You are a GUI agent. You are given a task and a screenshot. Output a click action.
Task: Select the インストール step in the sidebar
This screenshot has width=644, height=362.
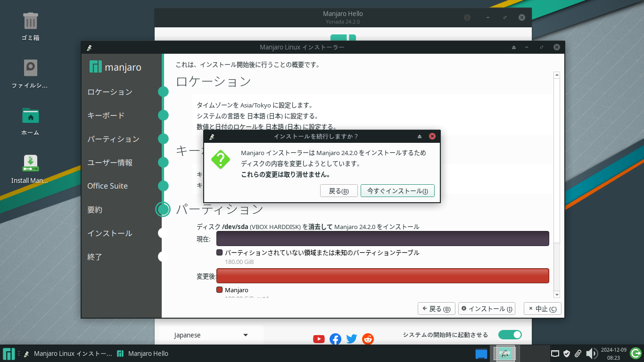click(110, 233)
